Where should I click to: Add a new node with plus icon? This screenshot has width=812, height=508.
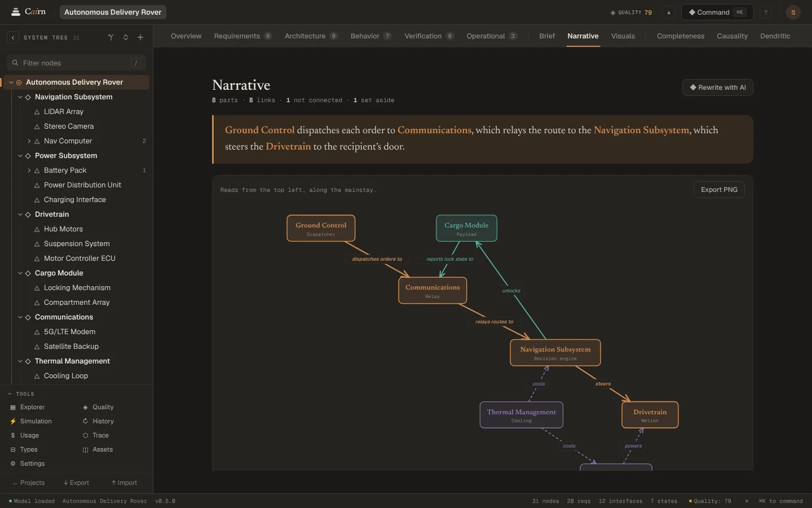[140, 37]
